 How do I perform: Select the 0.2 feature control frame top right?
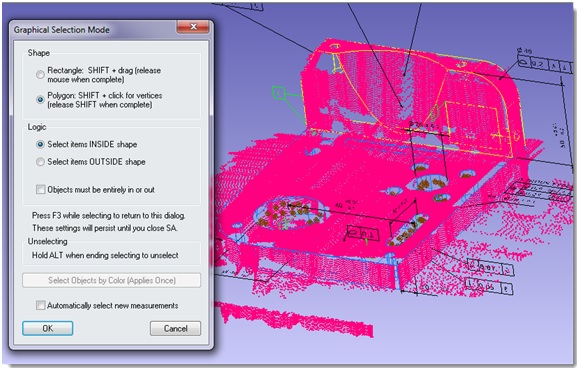tap(545, 64)
